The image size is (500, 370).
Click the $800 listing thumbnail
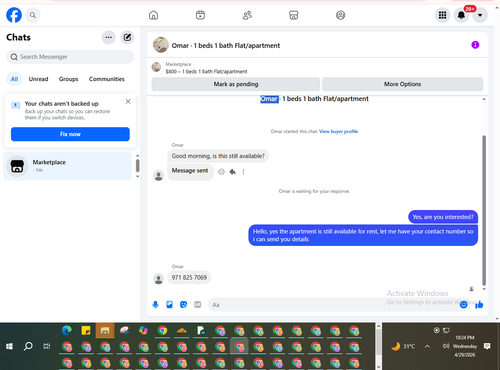pos(156,67)
